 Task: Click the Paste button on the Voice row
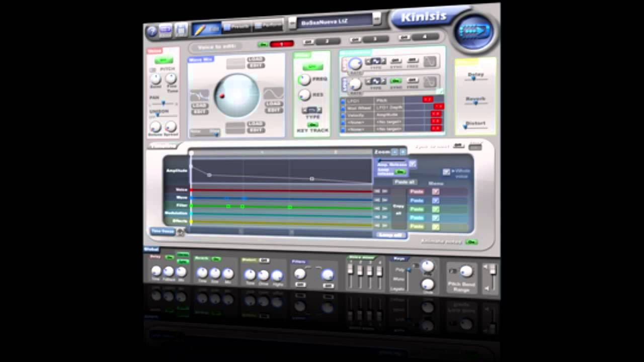pyautogui.click(x=416, y=192)
